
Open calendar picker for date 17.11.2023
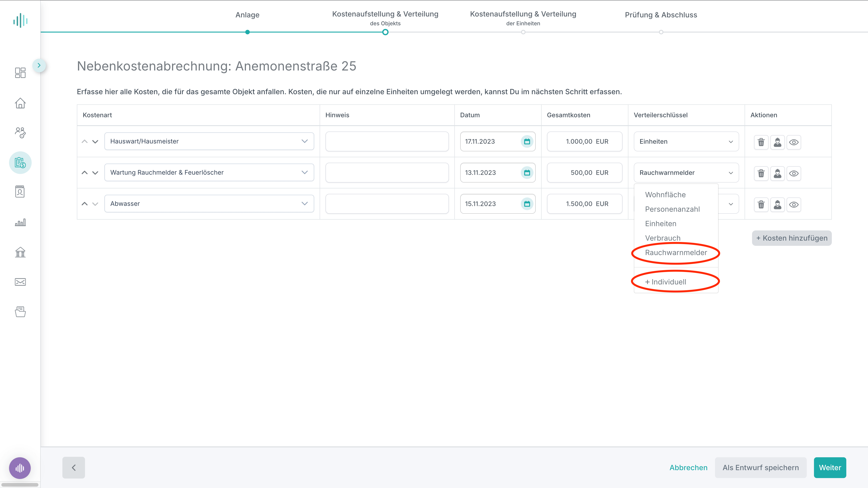click(x=527, y=141)
